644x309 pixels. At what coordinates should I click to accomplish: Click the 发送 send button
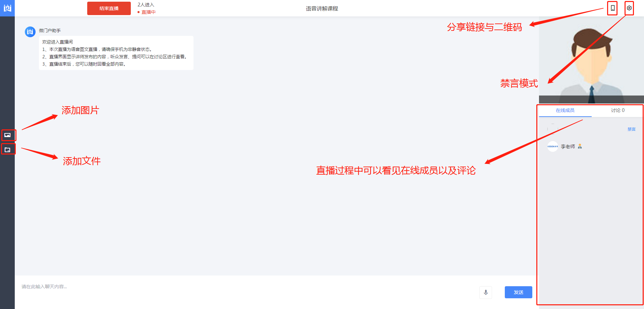click(519, 292)
